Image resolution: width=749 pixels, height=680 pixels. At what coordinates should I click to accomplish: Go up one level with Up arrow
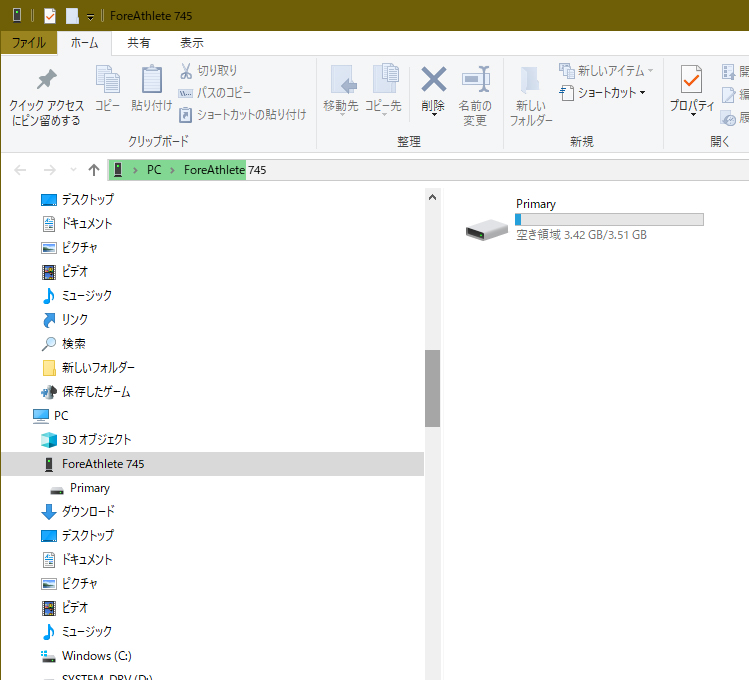pos(94,170)
